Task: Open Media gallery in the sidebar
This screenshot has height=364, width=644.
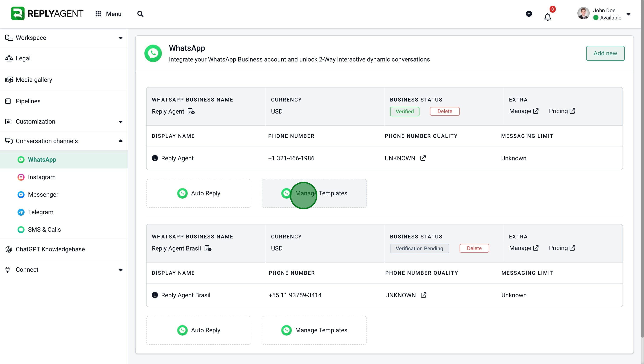Action: point(64,80)
